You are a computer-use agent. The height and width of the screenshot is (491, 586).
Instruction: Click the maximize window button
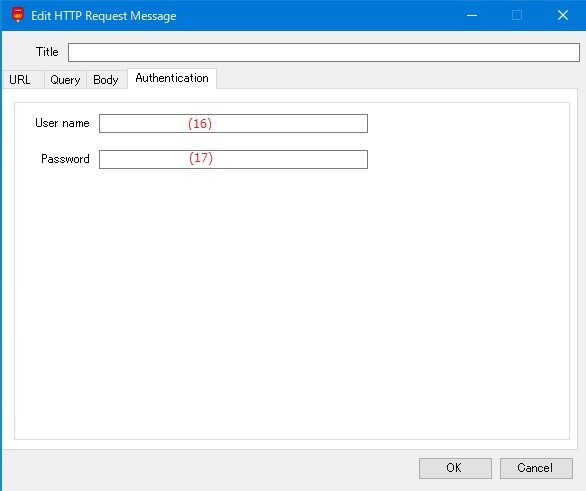517,15
